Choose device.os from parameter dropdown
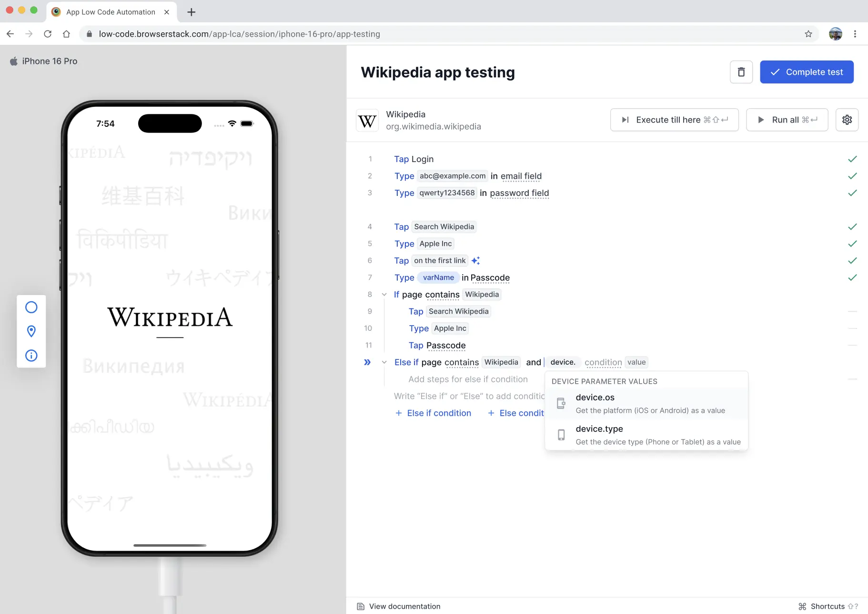Viewport: 868px width, 614px height. pos(646,403)
